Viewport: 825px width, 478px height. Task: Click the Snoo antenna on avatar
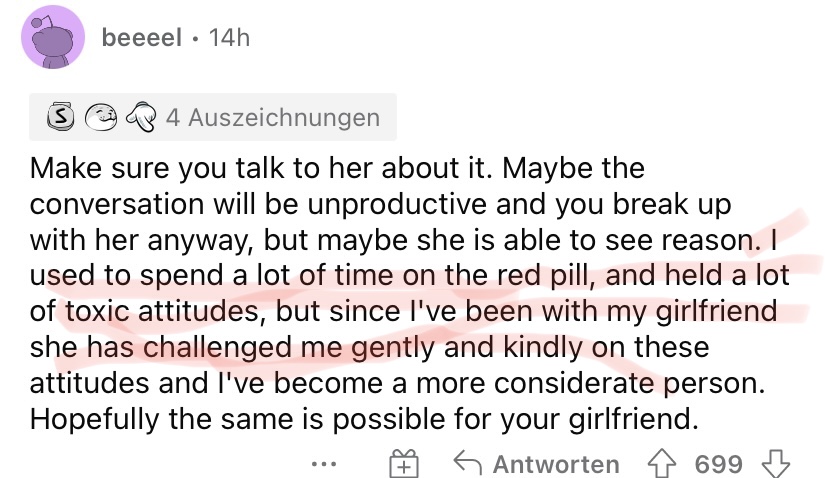point(43,21)
